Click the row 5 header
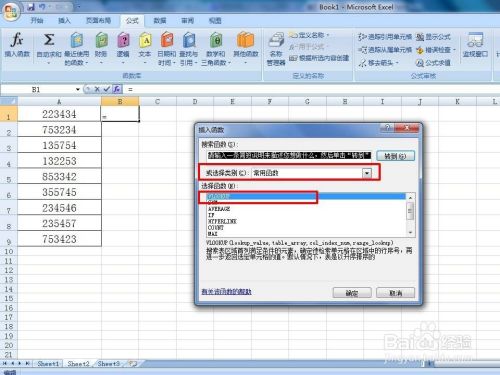The image size is (500, 375). coord(9,177)
